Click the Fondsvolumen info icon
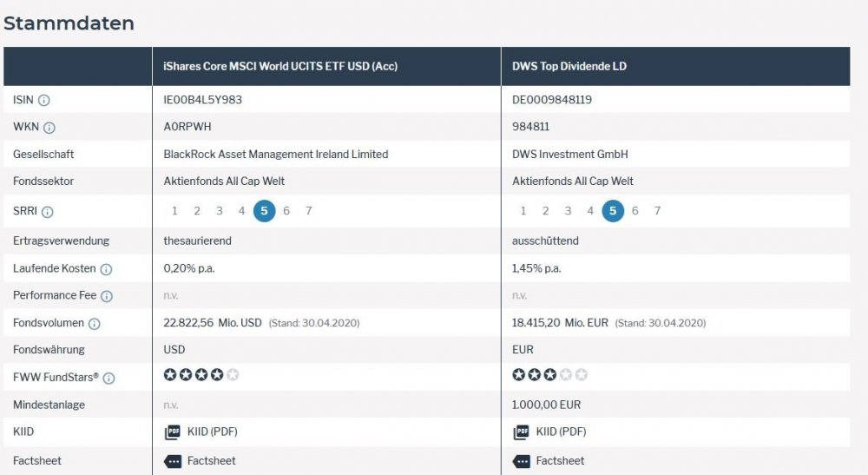This screenshot has height=475, width=868. click(x=95, y=324)
